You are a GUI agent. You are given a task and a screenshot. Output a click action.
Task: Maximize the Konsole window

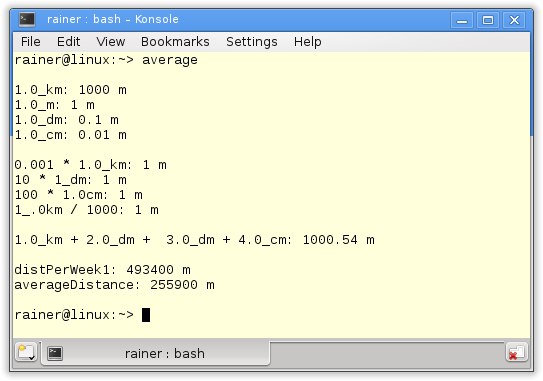tap(488, 20)
